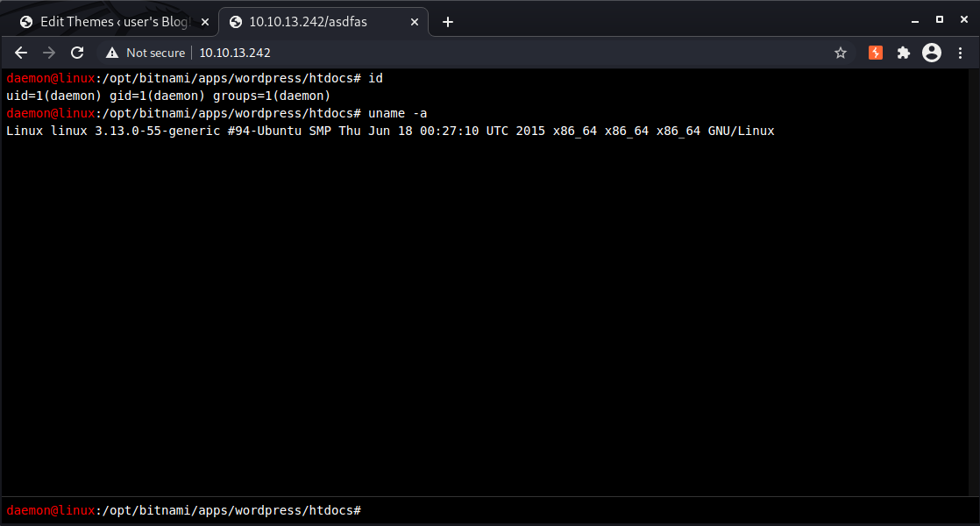
Task: Click the globe favicon on asdfas tab
Action: pos(236,22)
